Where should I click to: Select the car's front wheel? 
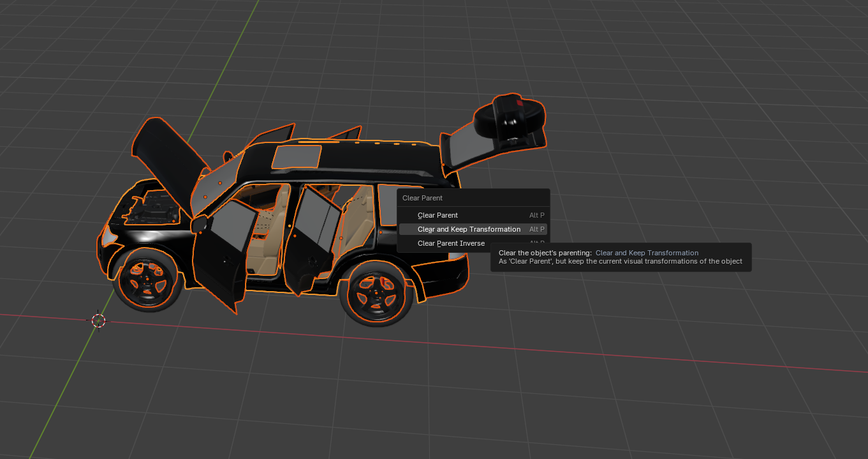[x=147, y=280]
